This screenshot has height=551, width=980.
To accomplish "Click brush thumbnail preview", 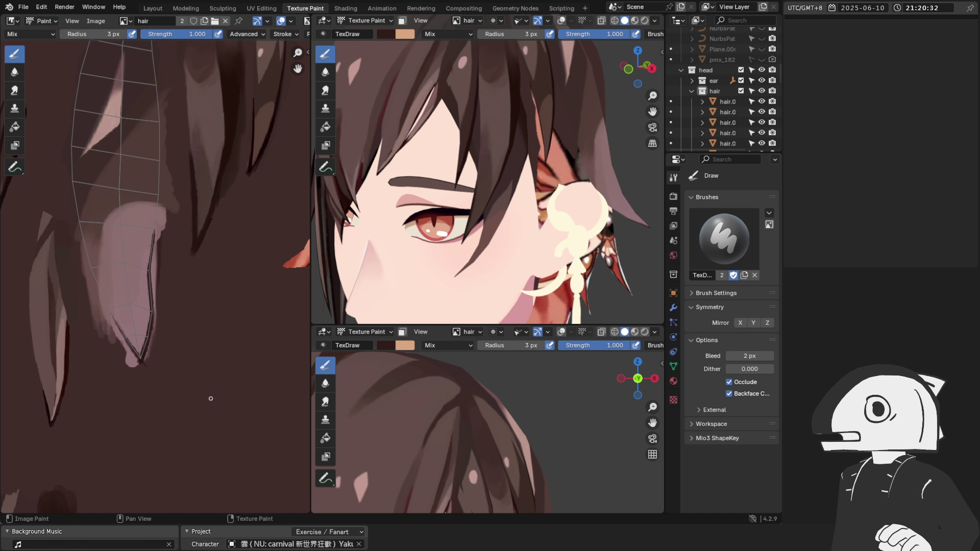I will point(724,239).
